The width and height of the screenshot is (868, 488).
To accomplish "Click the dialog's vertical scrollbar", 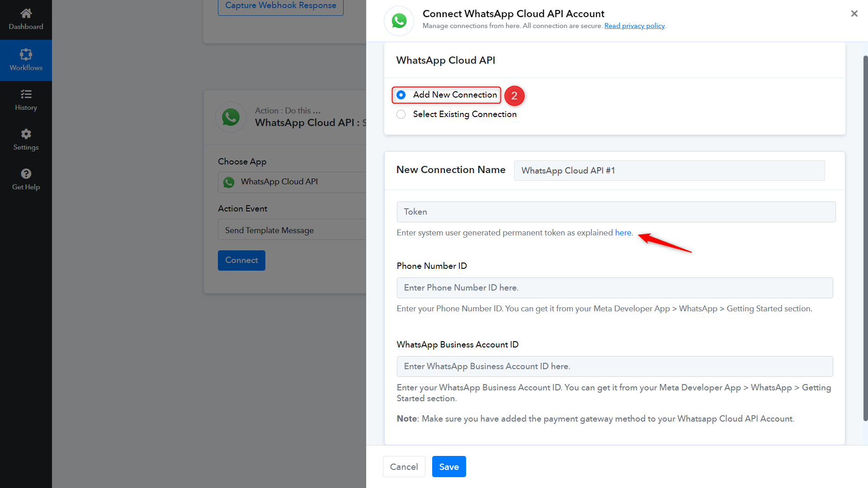I will tap(865, 239).
